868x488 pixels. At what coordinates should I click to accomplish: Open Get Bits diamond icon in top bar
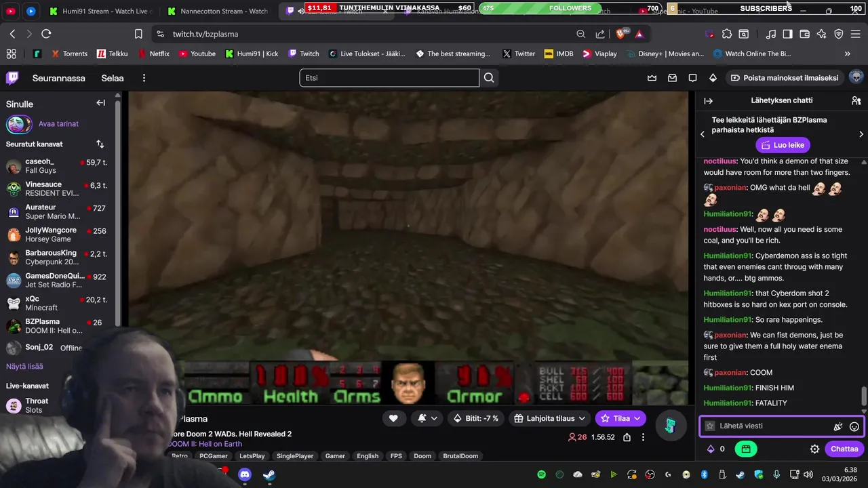[x=713, y=78]
